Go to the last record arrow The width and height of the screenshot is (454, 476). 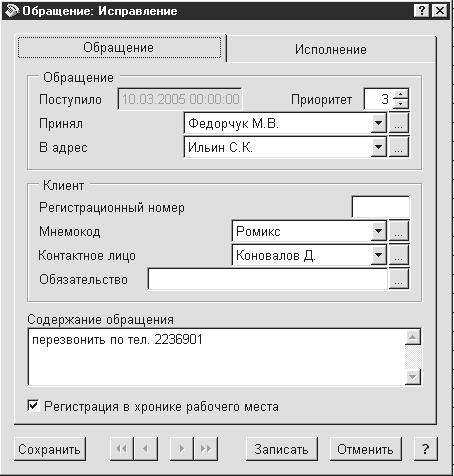(x=206, y=449)
